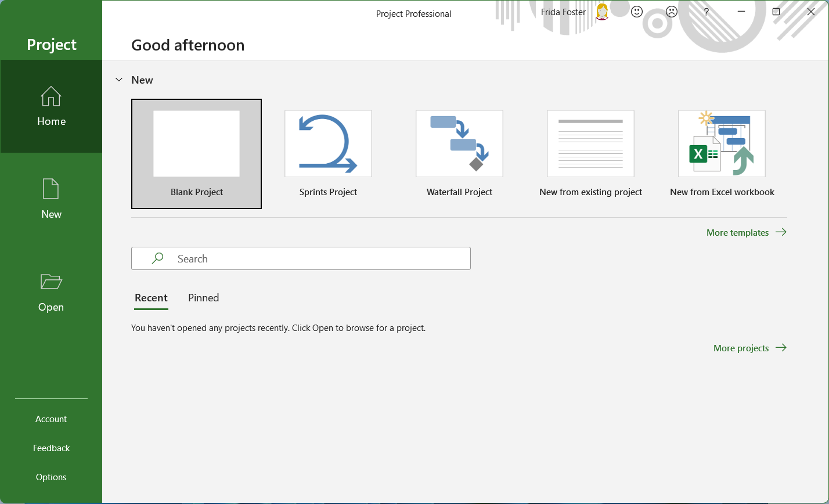
Task: Close the Project Professional window
Action: tap(811, 12)
